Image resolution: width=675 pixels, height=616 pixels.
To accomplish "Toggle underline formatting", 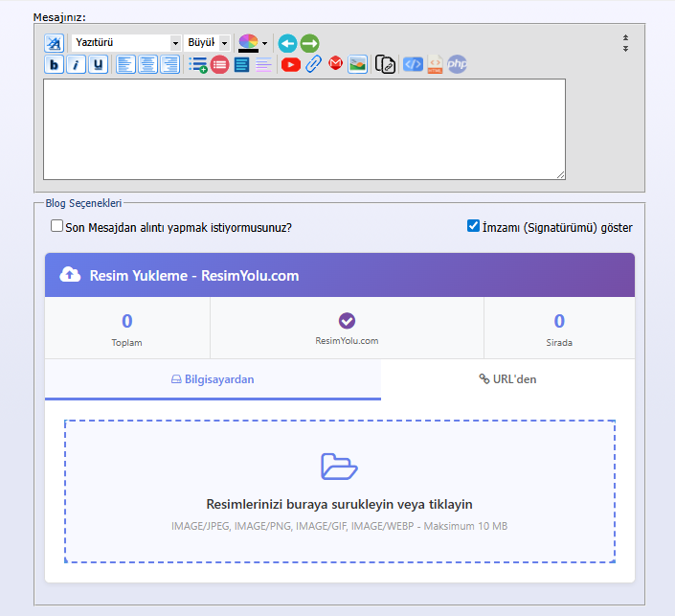I will click(x=99, y=64).
